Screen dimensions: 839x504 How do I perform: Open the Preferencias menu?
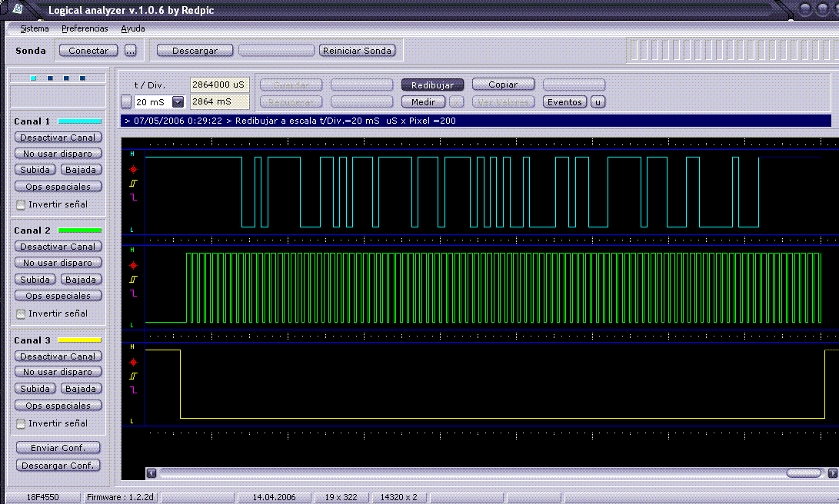85,28
